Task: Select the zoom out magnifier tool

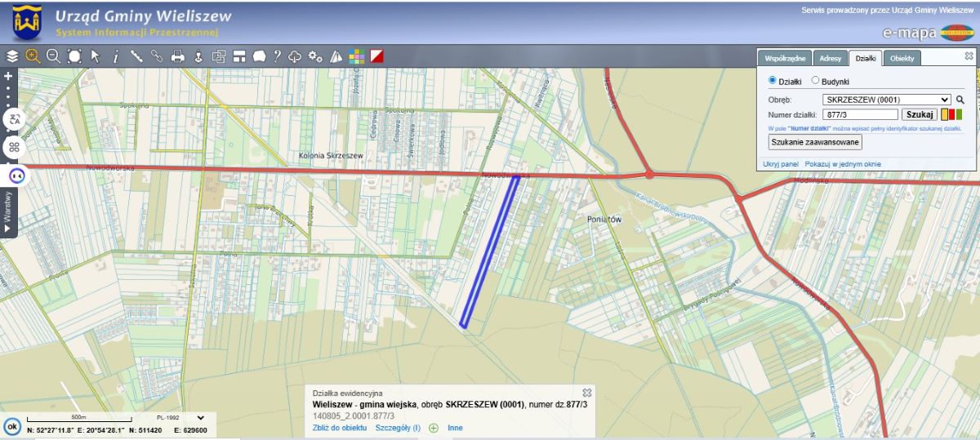Action: 54,56
